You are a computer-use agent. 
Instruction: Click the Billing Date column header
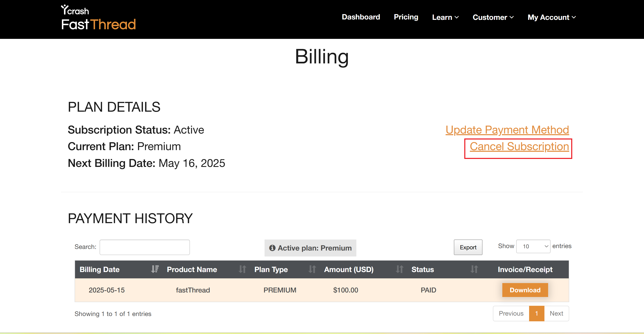pos(119,269)
